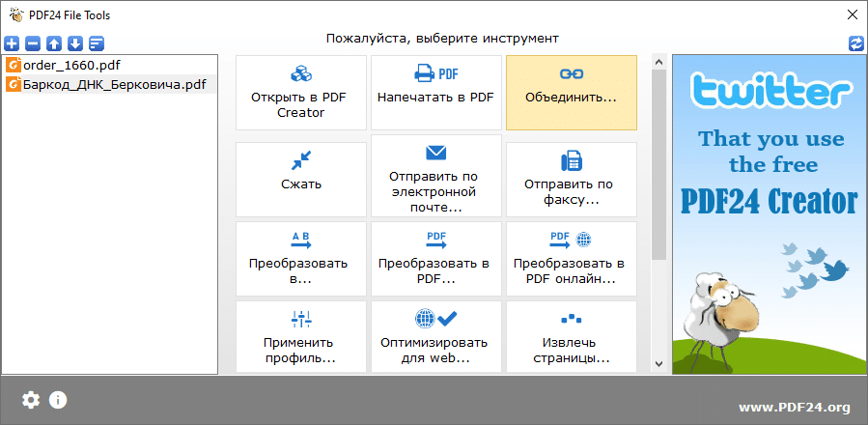This screenshot has height=425, width=868.
Task: Open settings via the gear icon
Action: (32, 400)
